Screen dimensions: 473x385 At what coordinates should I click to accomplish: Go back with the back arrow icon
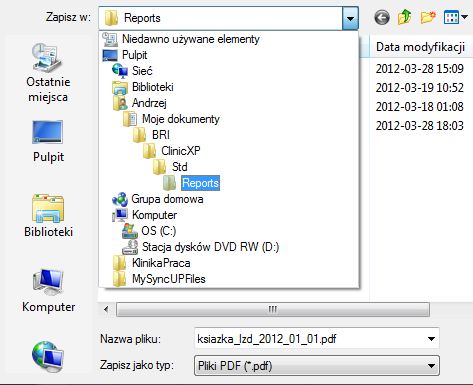[382, 18]
